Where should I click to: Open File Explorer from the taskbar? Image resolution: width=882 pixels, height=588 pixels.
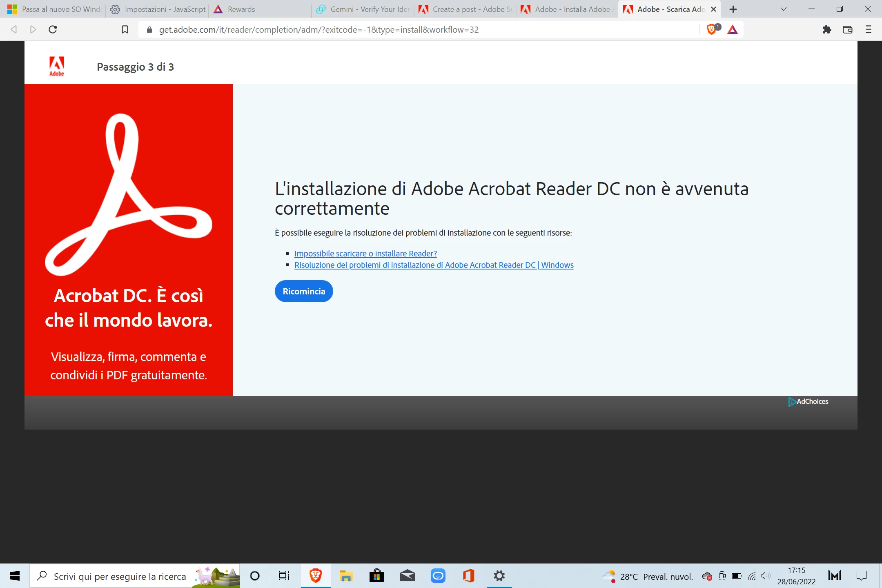346,576
